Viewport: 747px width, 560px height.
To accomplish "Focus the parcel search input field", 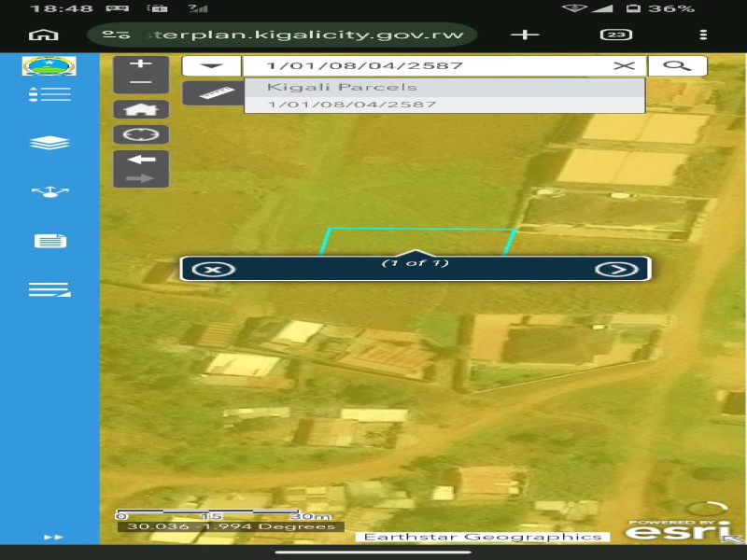I will pyautogui.click(x=429, y=65).
